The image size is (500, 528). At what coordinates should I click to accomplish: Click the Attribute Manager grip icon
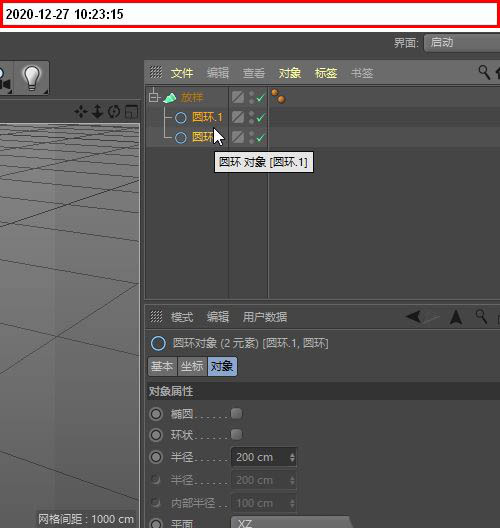click(156, 317)
